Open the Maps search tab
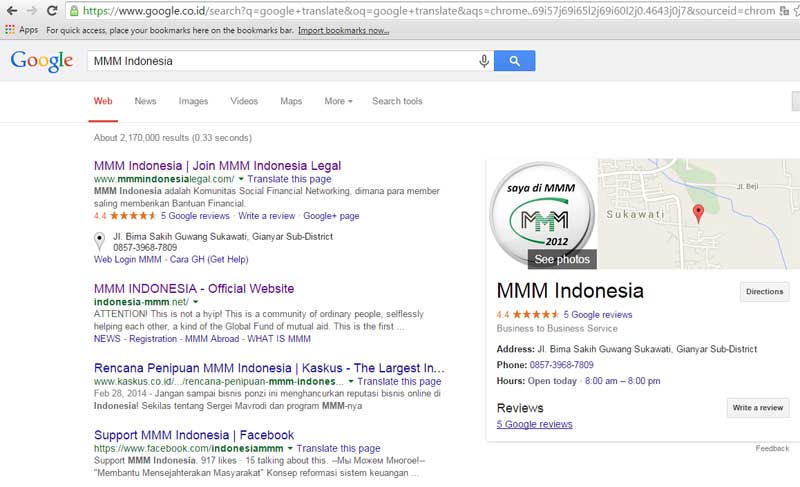 [291, 101]
